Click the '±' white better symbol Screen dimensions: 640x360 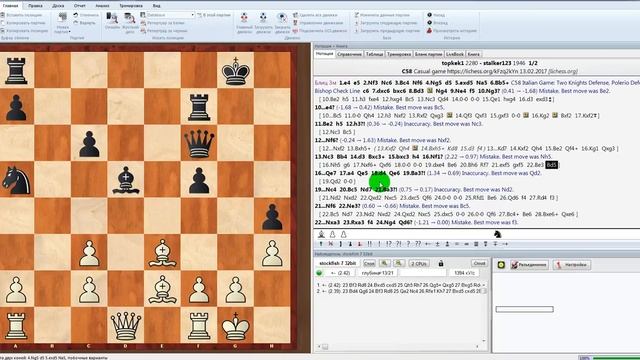tap(438, 244)
